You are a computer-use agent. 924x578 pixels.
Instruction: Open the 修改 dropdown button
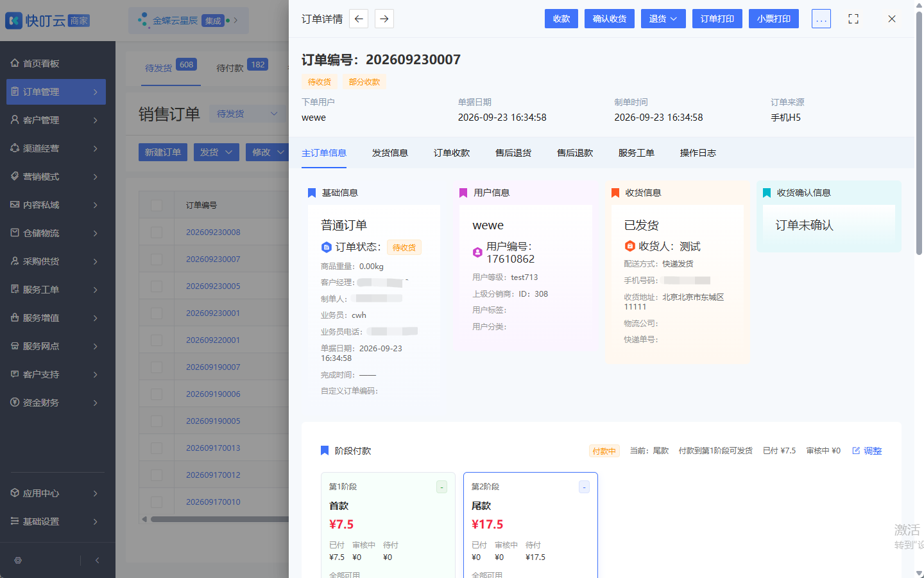tap(266, 152)
